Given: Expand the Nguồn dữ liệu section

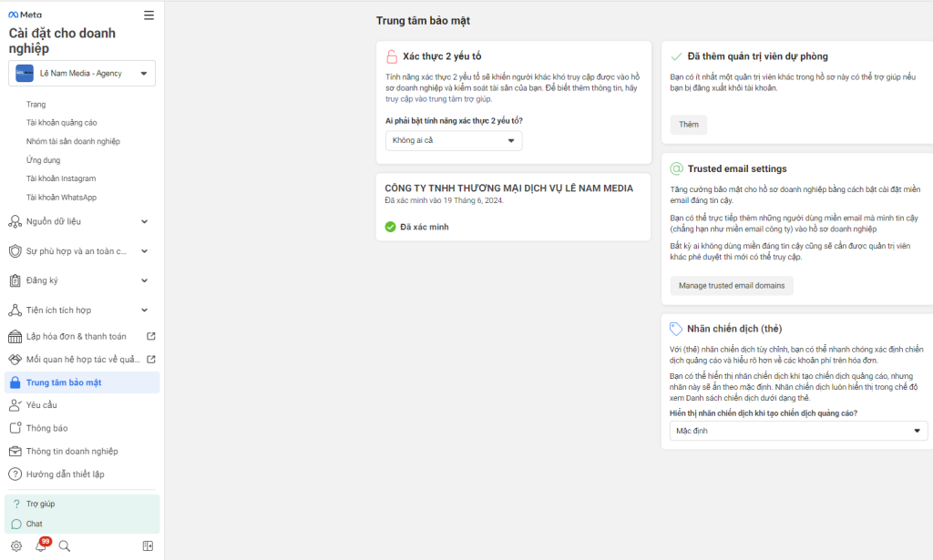Looking at the screenshot, I should [80, 221].
